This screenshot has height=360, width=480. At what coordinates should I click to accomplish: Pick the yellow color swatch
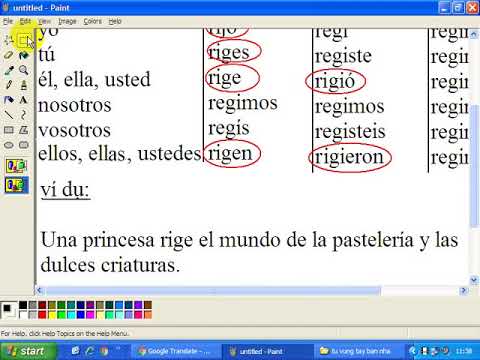(x=52, y=314)
